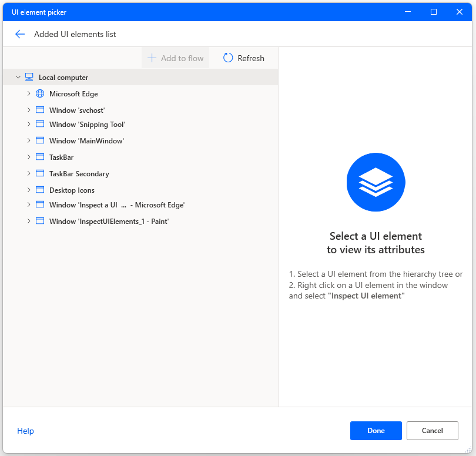The image size is (476, 456).
Task: Click the Add to flow button
Action: 175,58
